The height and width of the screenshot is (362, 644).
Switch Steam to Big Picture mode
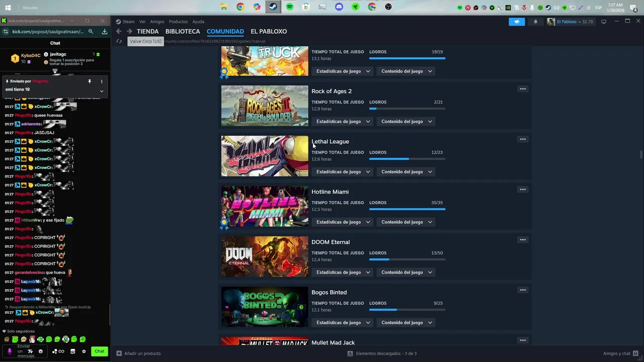click(x=604, y=22)
